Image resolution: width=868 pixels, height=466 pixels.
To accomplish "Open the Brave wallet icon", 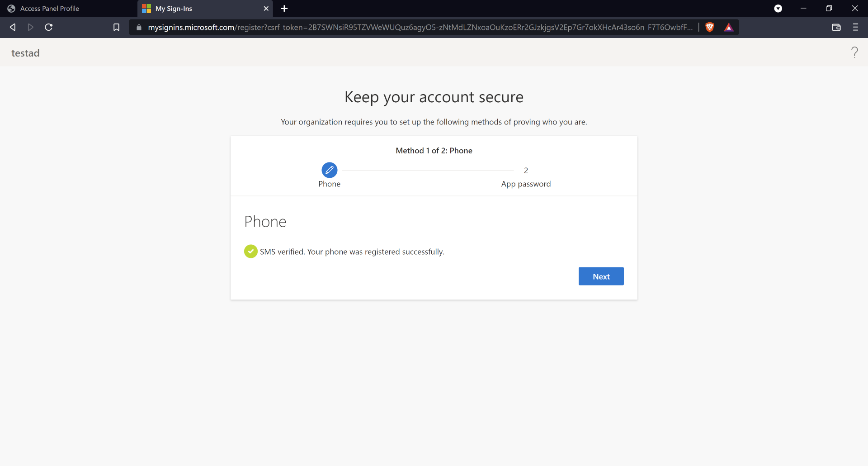I will coord(836,28).
